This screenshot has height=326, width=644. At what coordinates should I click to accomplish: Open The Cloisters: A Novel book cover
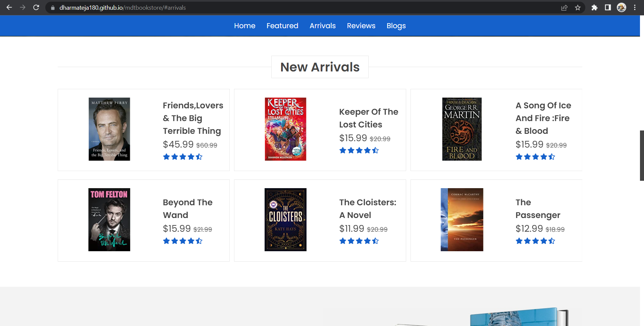285,219
